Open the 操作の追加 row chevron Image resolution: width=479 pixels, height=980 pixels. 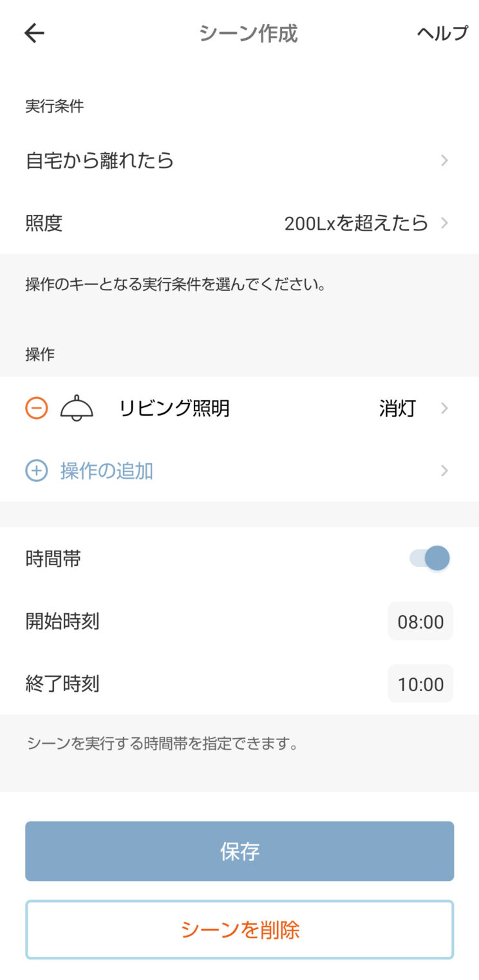(x=444, y=471)
